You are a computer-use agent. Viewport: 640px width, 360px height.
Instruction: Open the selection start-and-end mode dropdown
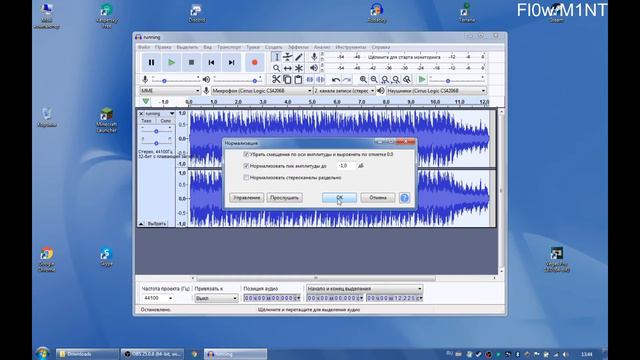(364, 289)
